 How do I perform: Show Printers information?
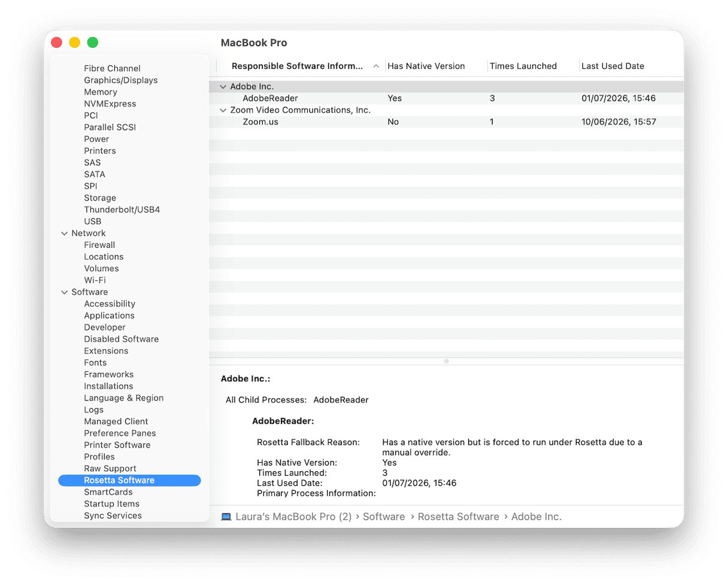tap(100, 151)
